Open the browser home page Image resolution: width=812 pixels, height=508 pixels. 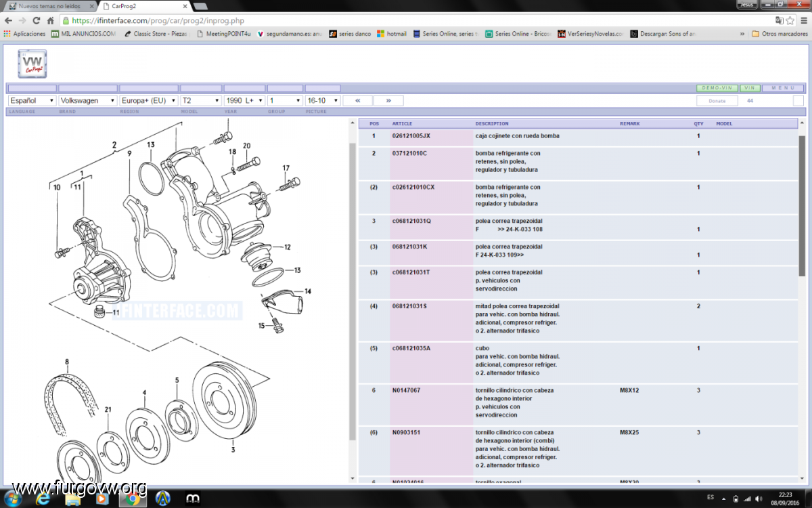coord(51,21)
